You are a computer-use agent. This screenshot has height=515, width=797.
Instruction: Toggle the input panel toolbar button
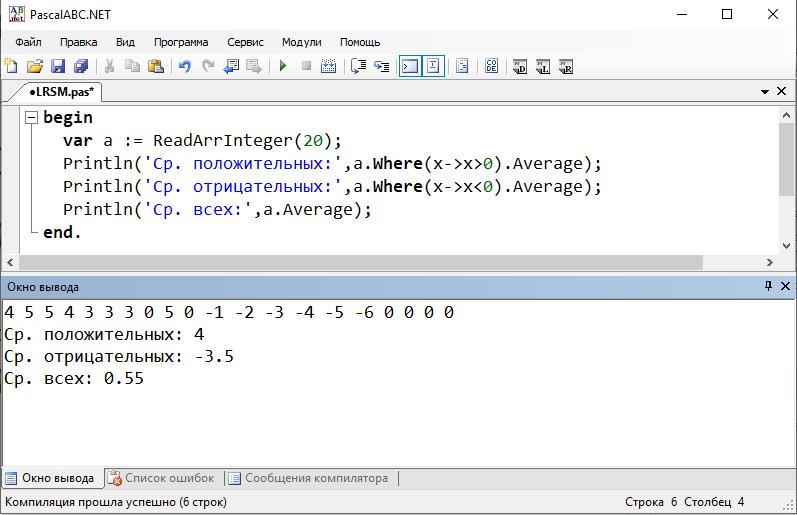click(x=433, y=66)
